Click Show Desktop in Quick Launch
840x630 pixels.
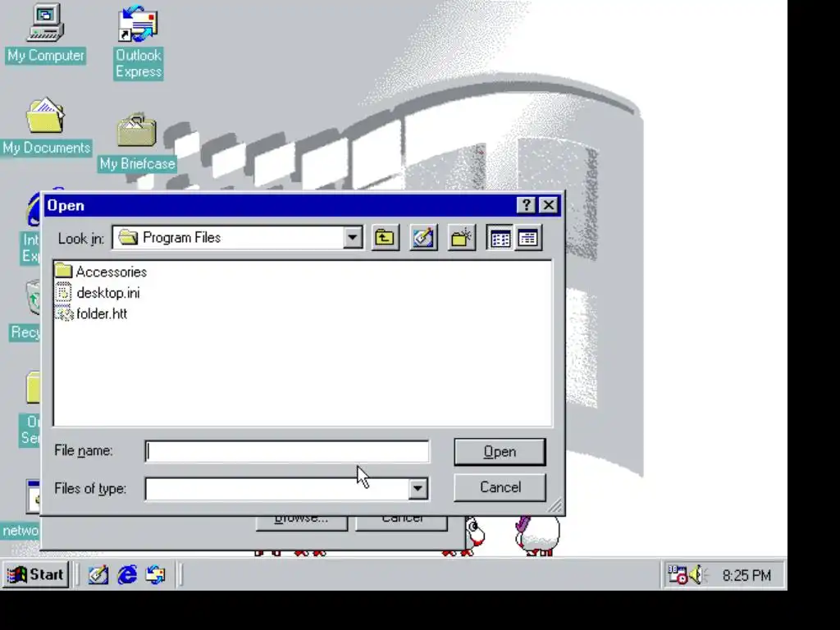(98, 575)
